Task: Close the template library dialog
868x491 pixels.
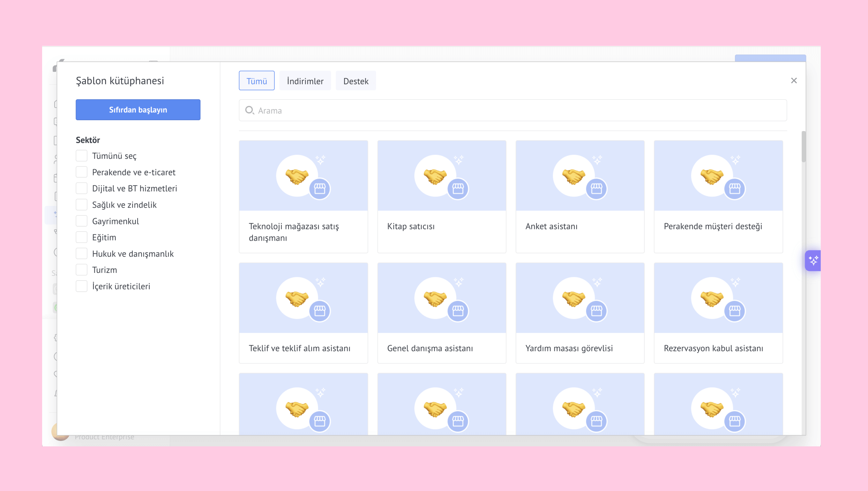Action: (794, 81)
